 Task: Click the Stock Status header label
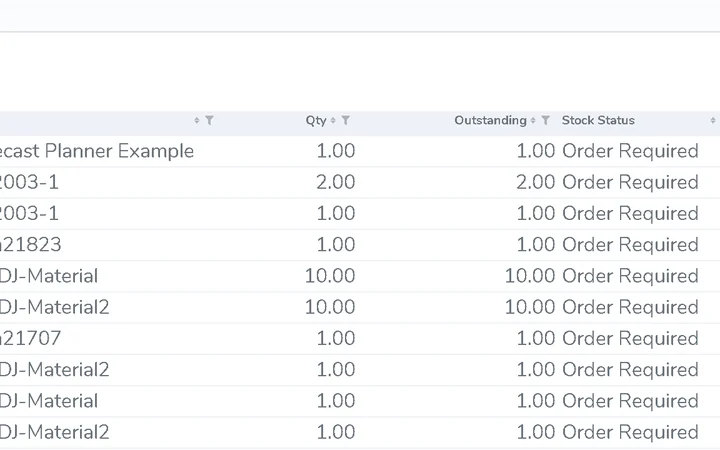click(598, 120)
